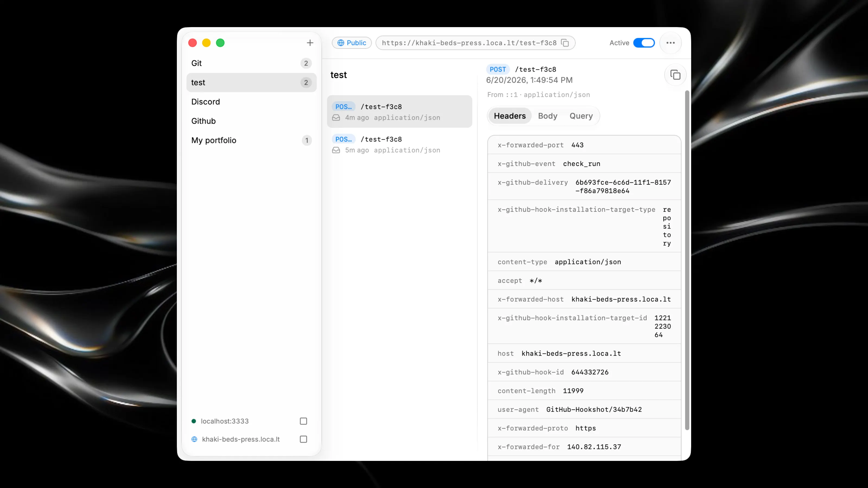The width and height of the screenshot is (868, 488).
Task: Click the x-github-event value check_run
Action: point(581,164)
